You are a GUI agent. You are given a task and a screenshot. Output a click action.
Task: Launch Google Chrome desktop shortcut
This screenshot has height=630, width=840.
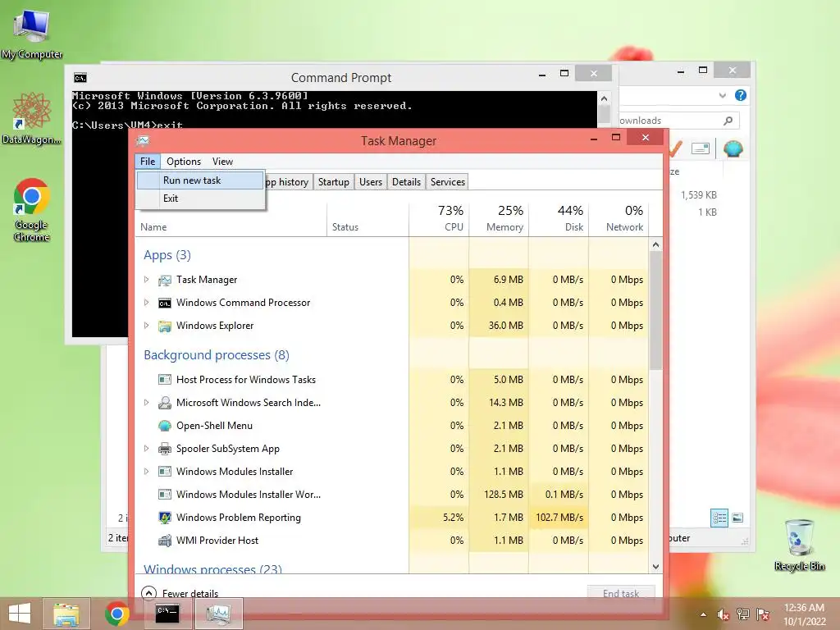coord(32,209)
